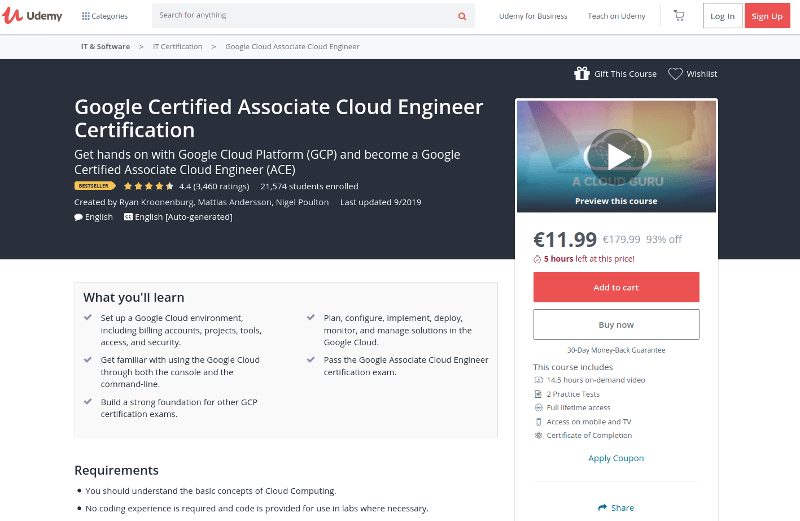
Task: Click checkmark beside Get familiar with Google Cloud
Action: 88,359
